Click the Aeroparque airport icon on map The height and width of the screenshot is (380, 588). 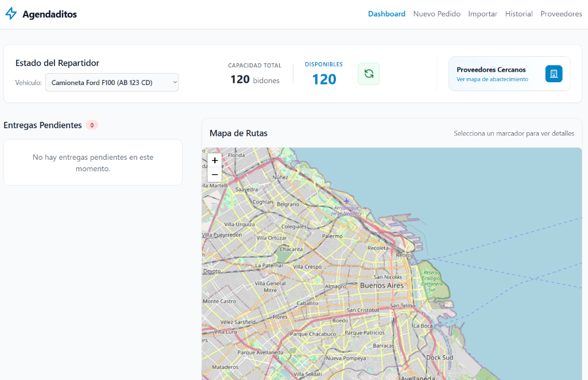coord(346,201)
